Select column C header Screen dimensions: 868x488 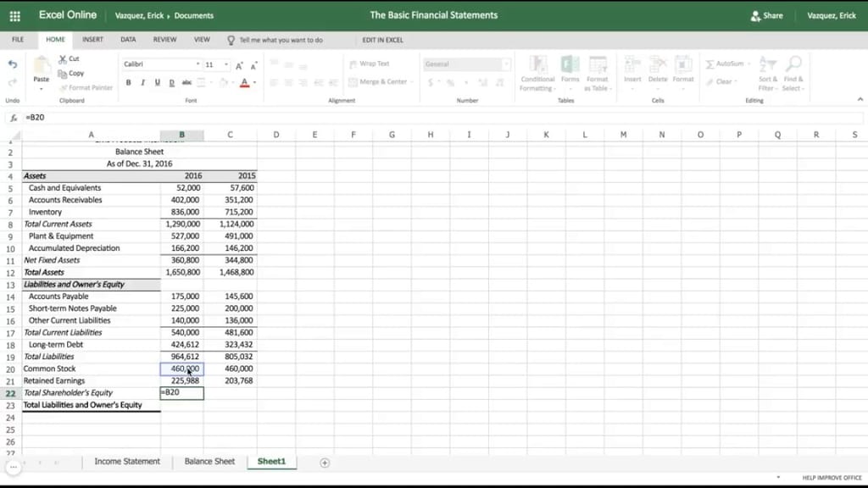pos(231,135)
